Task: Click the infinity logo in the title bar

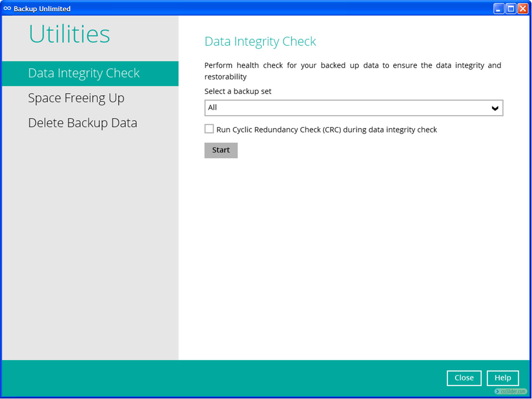Action: point(7,9)
